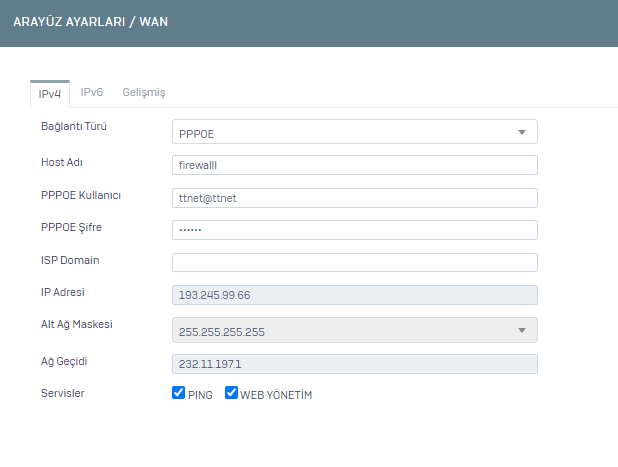Select the empty ISP Domain field
Screen dimensions: 618x467
[355, 263]
